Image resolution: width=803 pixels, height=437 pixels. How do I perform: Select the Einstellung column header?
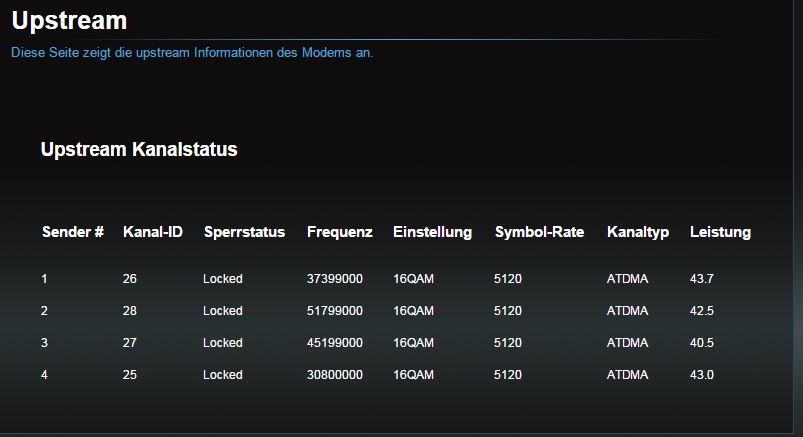click(432, 232)
